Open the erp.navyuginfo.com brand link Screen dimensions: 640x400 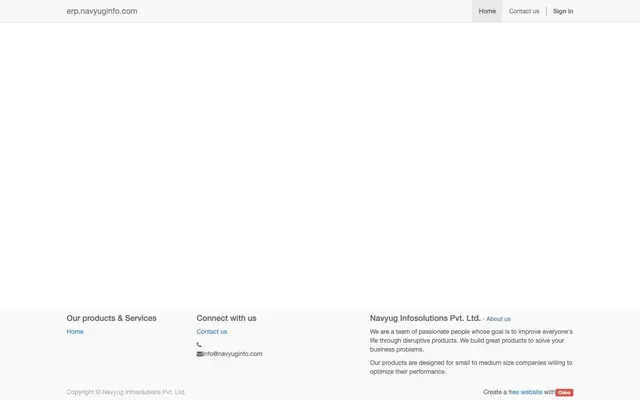(x=102, y=11)
